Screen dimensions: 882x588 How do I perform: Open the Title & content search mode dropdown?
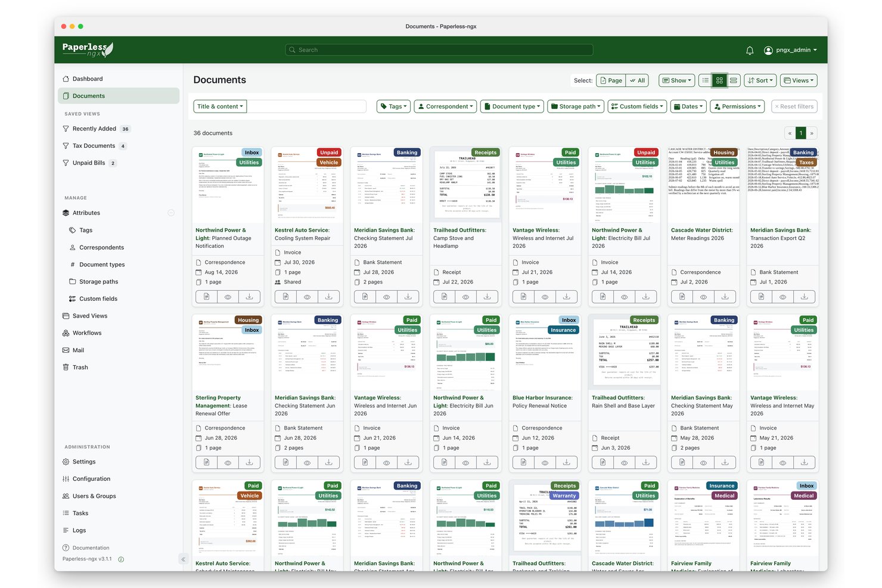click(220, 107)
